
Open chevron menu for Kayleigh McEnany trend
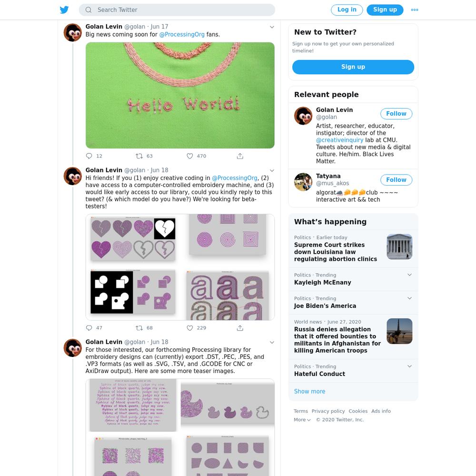click(x=409, y=275)
